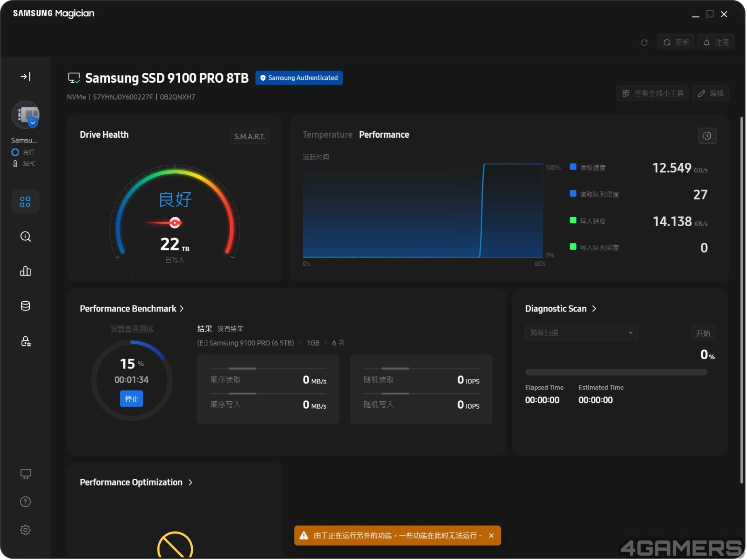Open the data management database sidebar icon
The height and width of the screenshot is (560, 747).
tap(25, 306)
